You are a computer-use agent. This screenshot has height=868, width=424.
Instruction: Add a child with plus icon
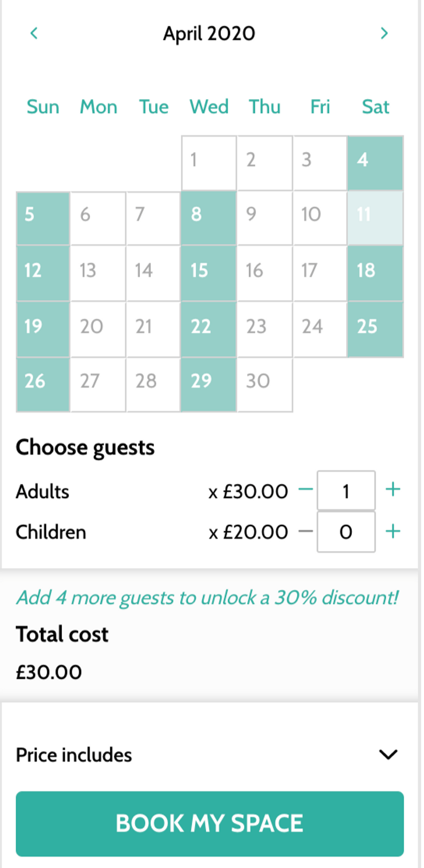(x=393, y=531)
